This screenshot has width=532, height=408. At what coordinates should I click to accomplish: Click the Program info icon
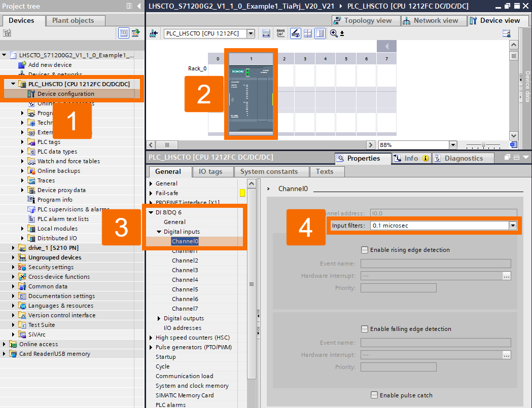pyautogui.click(x=31, y=199)
